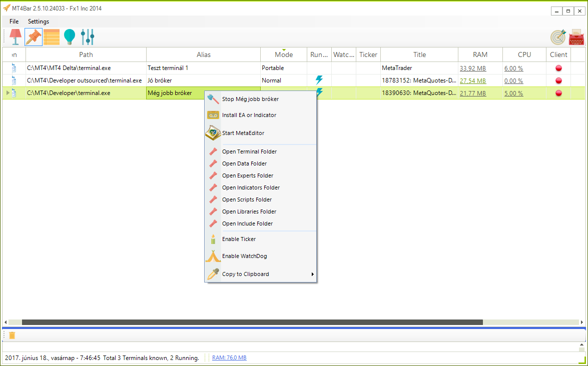Choose Start MetaEditor
588x366 pixels.
coord(261,133)
